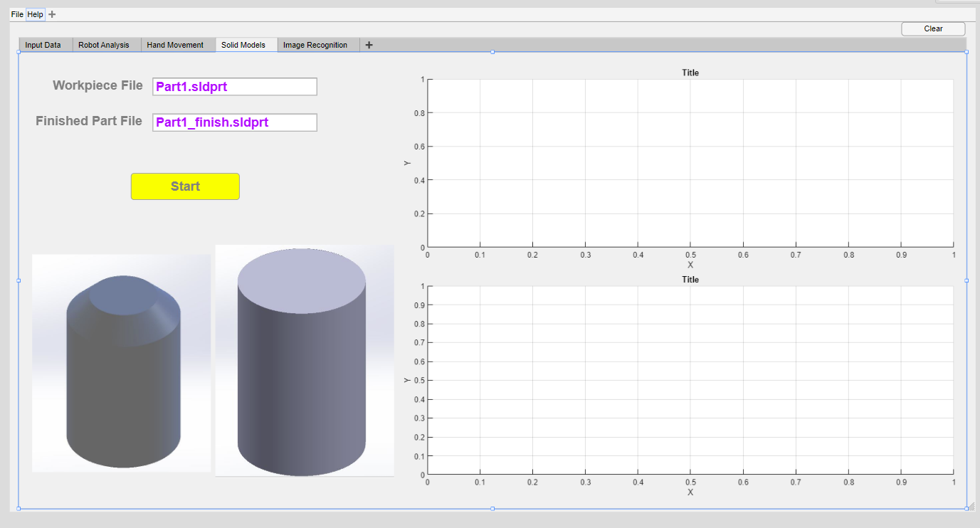Open the Help menu

coord(35,14)
